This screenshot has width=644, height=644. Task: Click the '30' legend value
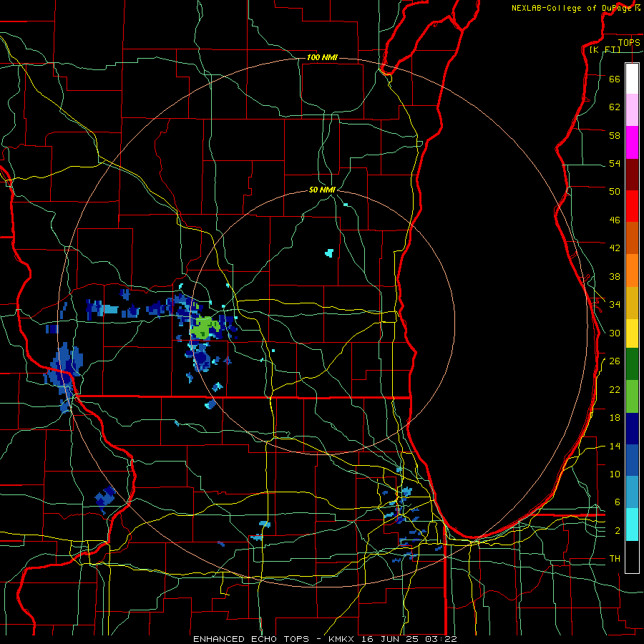click(x=615, y=333)
